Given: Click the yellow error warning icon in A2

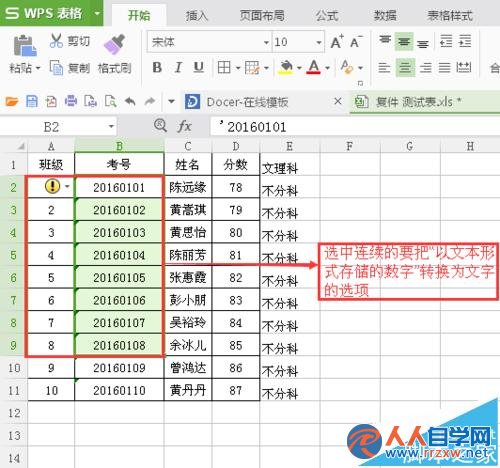Looking at the screenshot, I should (x=52, y=186).
